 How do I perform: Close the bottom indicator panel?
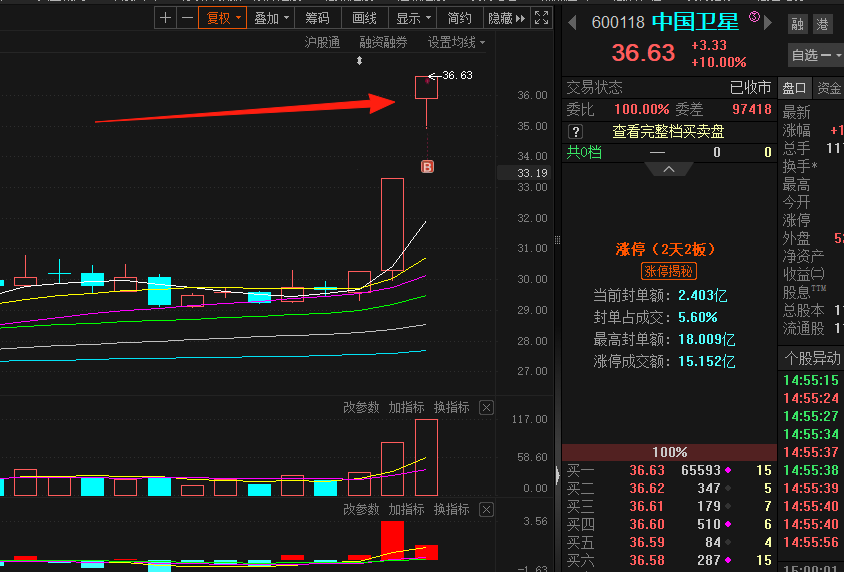click(486, 510)
